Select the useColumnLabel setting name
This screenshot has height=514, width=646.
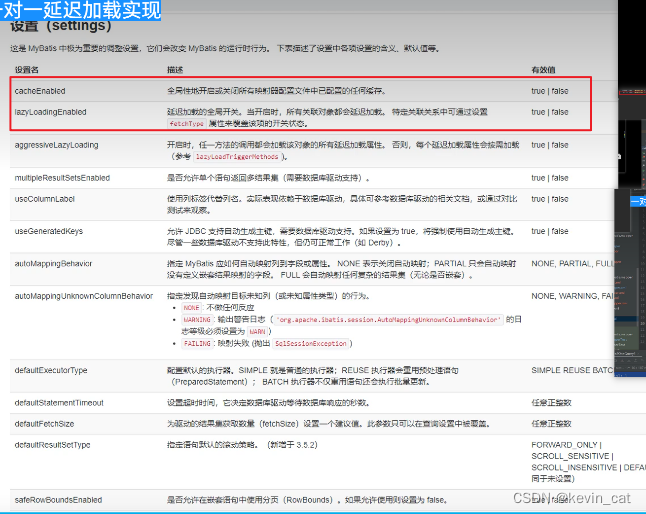pyautogui.click(x=44, y=199)
